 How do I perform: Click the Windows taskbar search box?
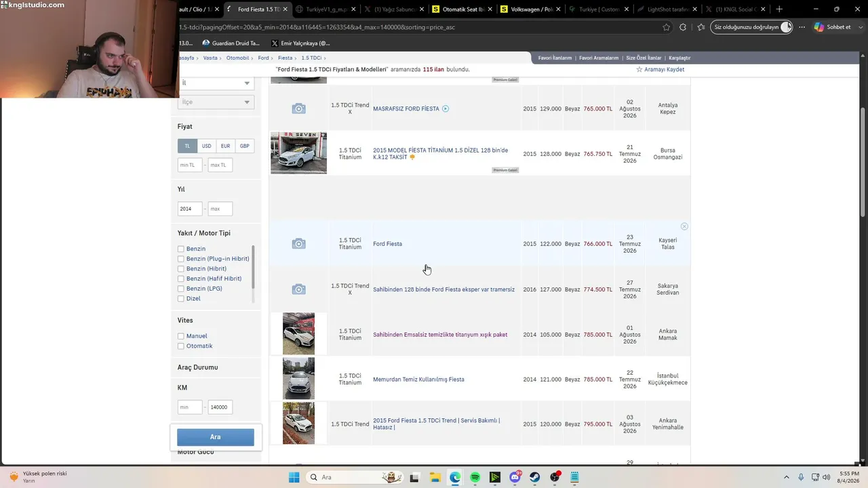(354, 477)
